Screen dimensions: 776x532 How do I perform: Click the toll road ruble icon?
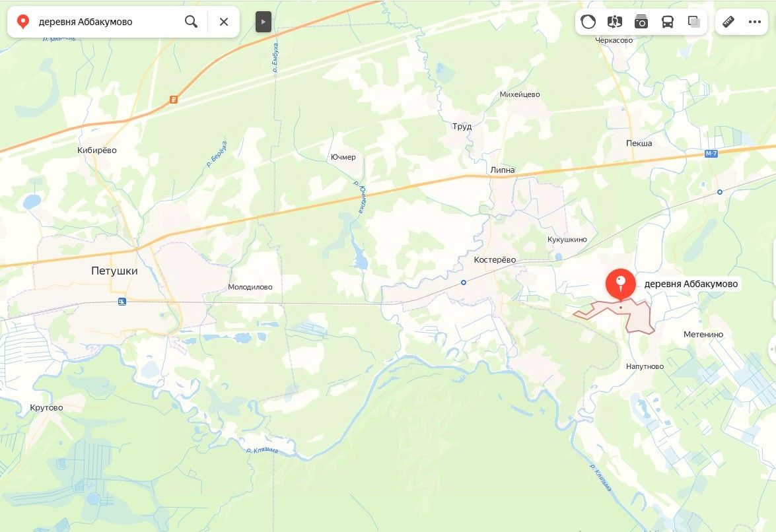tap(174, 100)
